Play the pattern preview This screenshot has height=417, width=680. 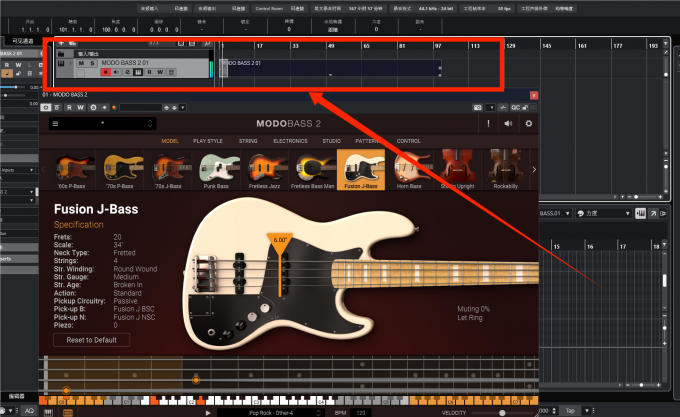point(208,413)
